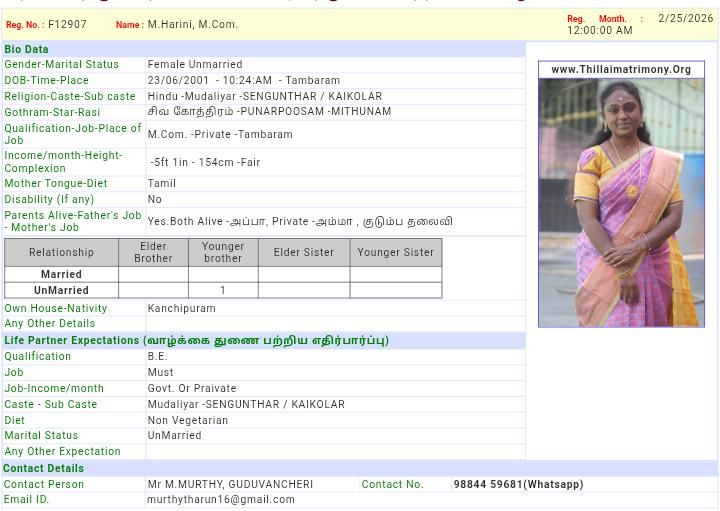The width and height of the screenshot is (720, 511).
Task: Click the contact person Mr M.MURTHY, GUDUVANCHERI
Action: (x=230, y=485)
